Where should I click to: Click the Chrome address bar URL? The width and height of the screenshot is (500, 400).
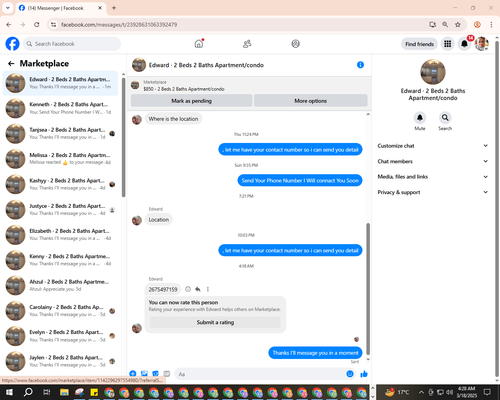[119, 24]
